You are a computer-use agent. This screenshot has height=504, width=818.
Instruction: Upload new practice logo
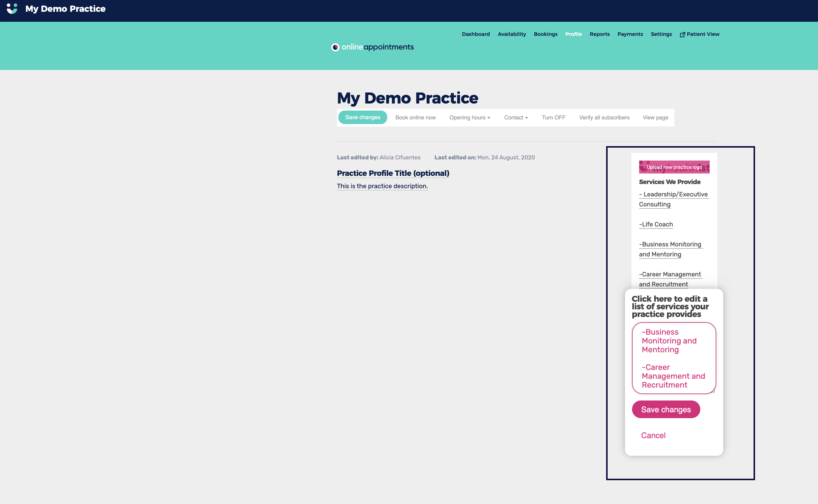point(674,167)
